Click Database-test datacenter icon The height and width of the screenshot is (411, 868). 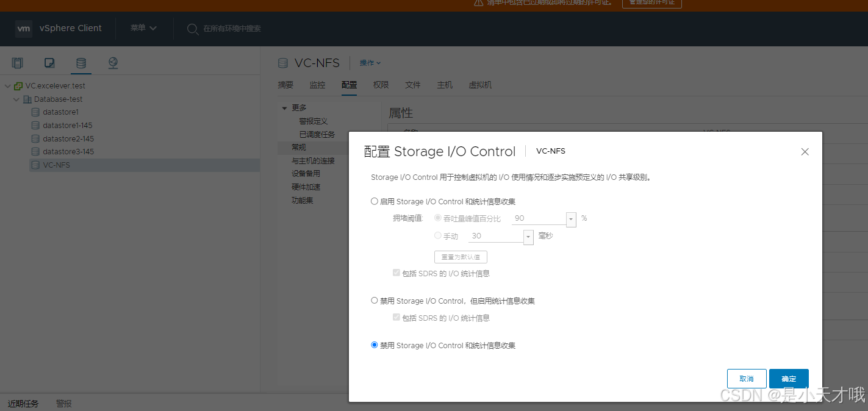point(27,99)
